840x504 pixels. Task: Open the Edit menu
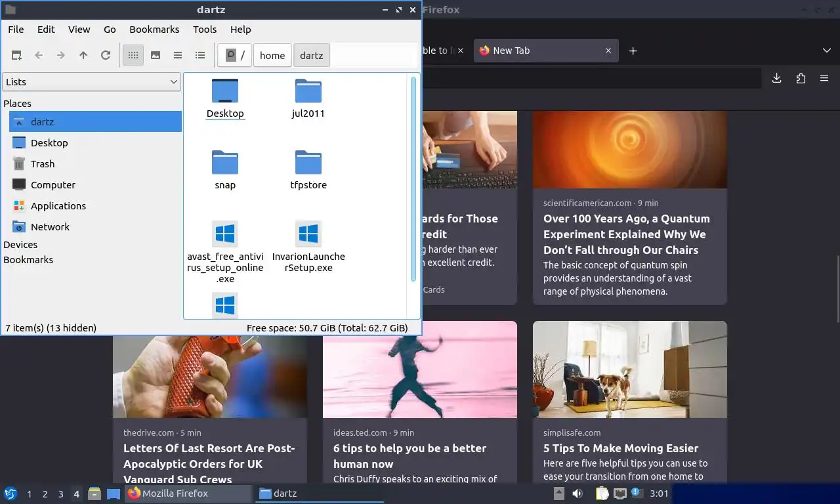pos(46,30)
